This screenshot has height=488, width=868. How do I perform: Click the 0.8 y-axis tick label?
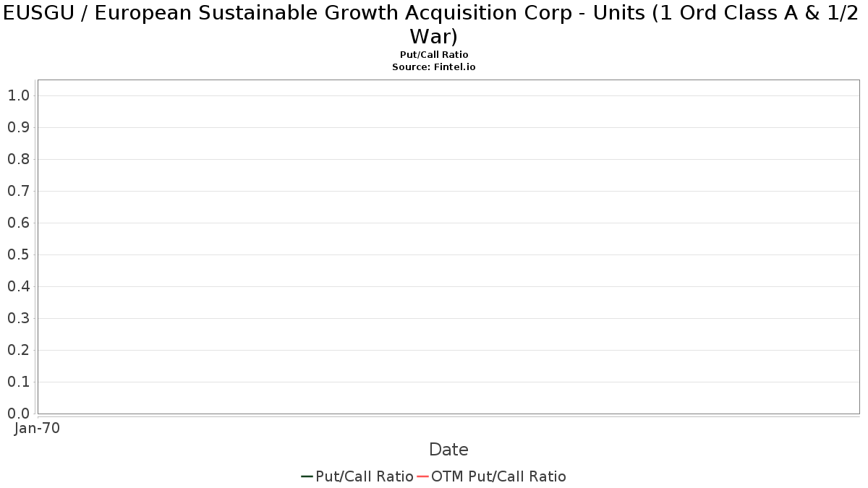coord(19,159)
